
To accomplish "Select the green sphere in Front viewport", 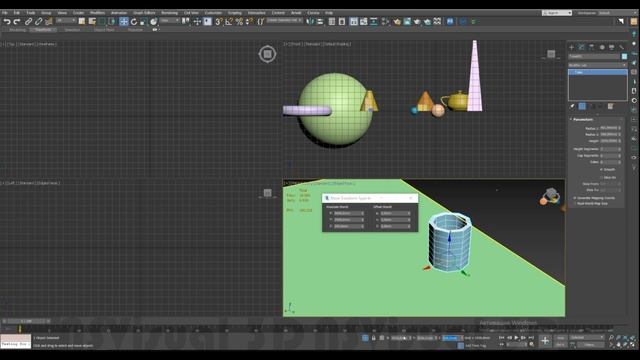I will [x=336, y=109].
